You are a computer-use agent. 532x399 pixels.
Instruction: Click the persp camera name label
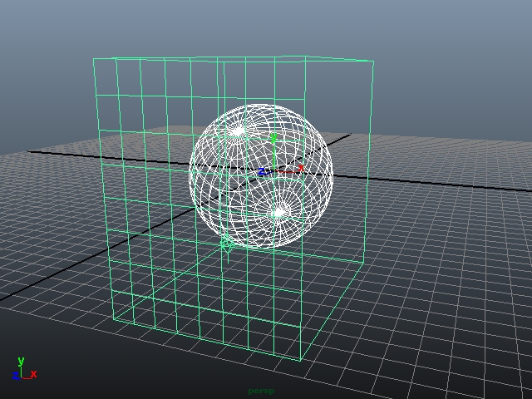pyautogui.click(x=260, y=391)
